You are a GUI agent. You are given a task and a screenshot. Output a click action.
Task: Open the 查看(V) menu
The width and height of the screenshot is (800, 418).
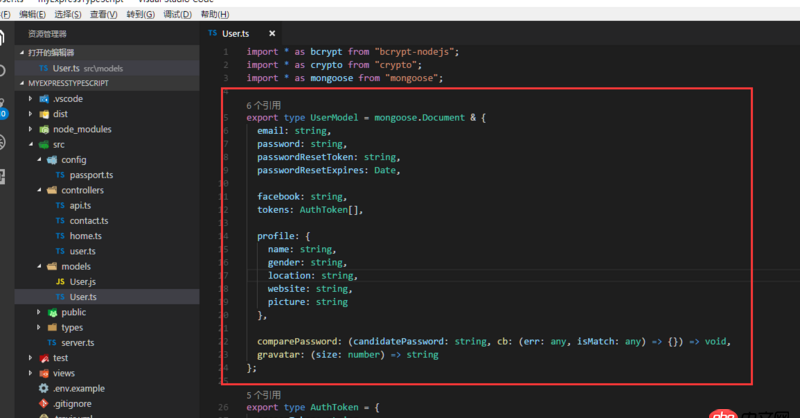point(104,14)
